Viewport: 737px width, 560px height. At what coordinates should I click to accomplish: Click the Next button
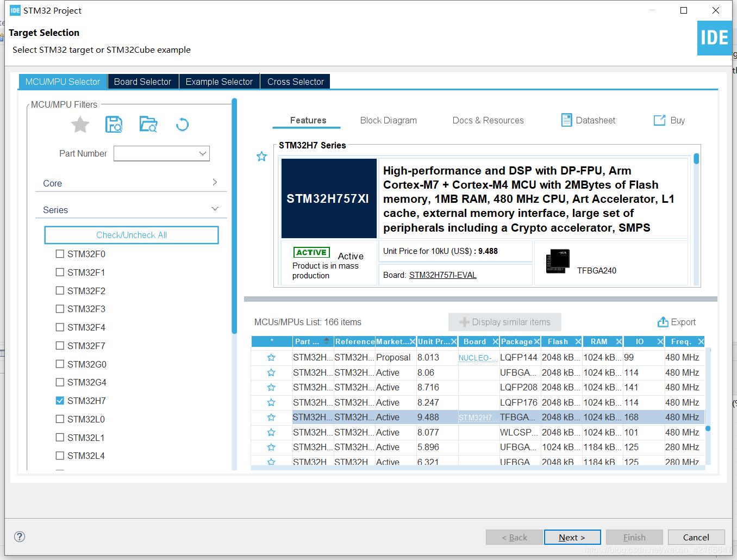click(572, 537)
